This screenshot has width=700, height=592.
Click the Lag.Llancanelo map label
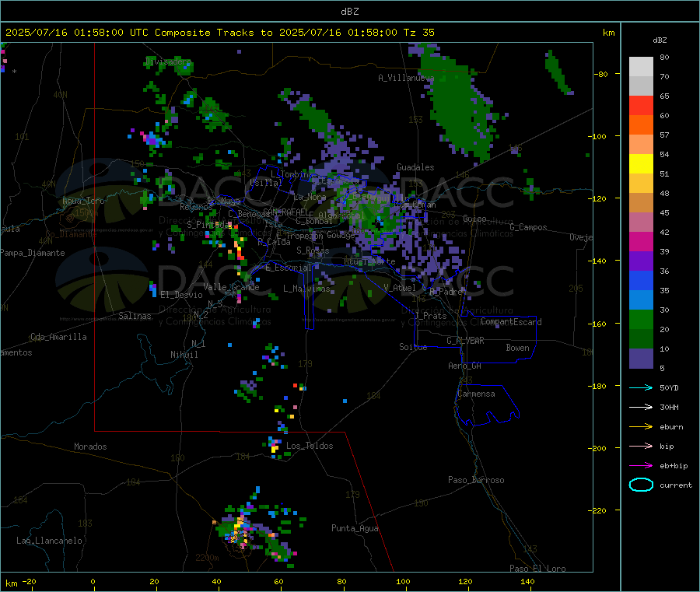click(49, 541)
